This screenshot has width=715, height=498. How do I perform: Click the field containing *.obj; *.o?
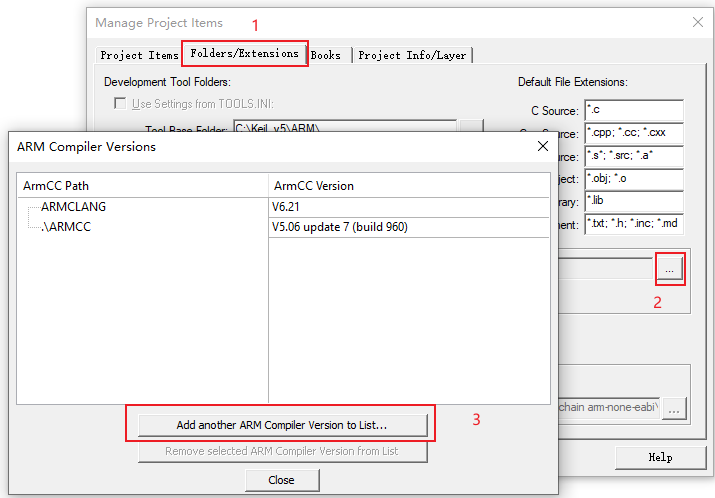coord(633,179)
